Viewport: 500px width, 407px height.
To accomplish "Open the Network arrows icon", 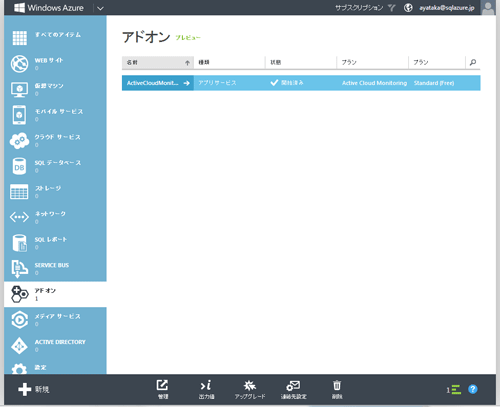I will click(x=19, y=217).
